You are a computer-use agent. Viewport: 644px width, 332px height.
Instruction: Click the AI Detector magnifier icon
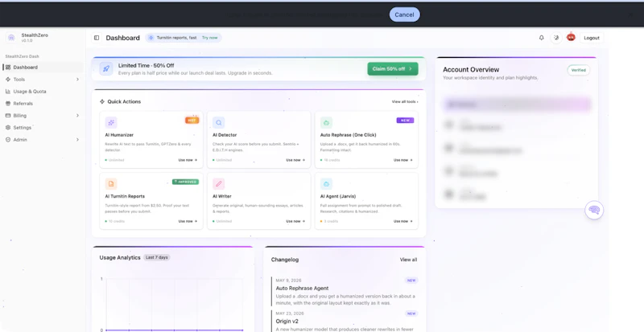click(218, 122)
